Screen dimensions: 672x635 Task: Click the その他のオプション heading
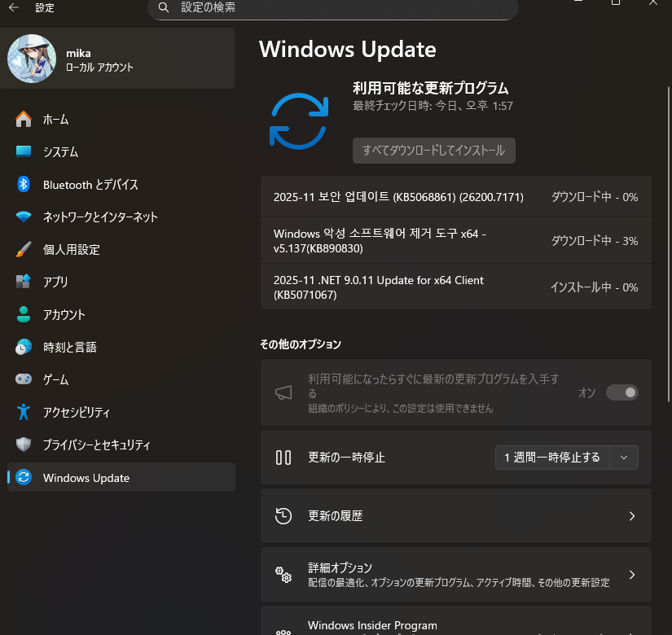point(301,344)
